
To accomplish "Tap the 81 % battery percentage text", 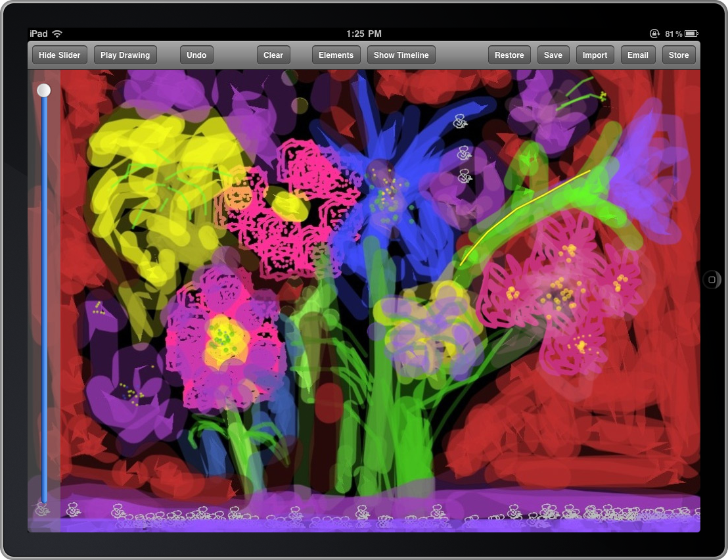I will (x=673, y=34).
